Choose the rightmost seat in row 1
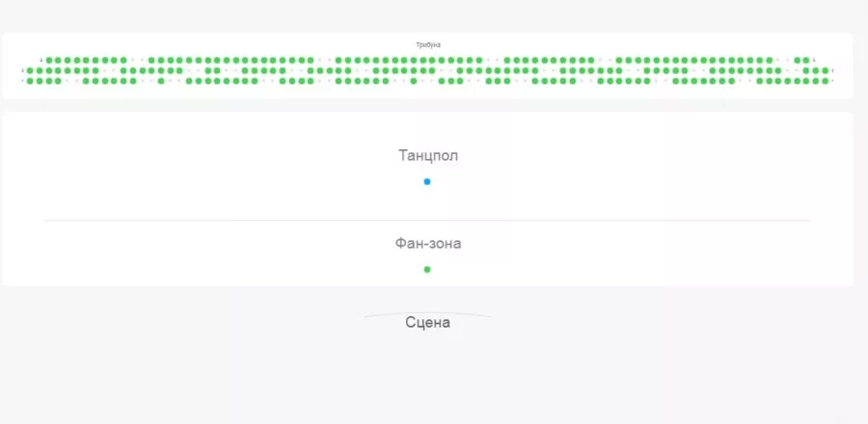This screenshot has width=868, height=424. [827, 81]
